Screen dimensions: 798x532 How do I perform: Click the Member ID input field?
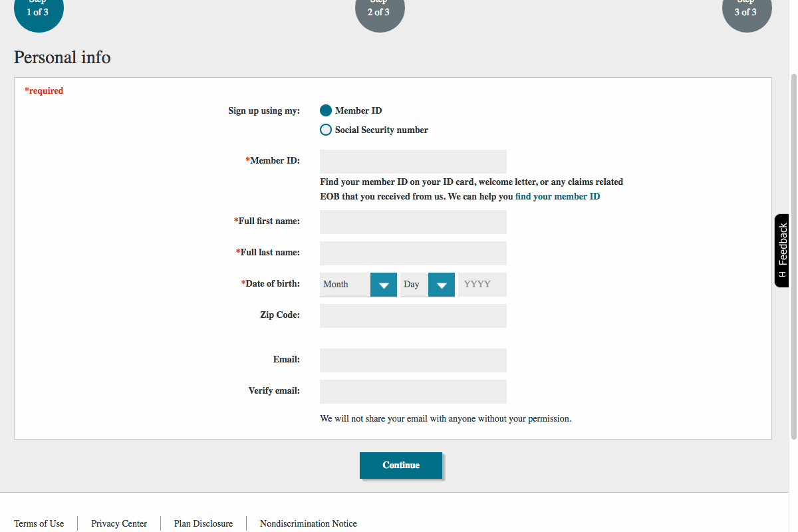413,162
